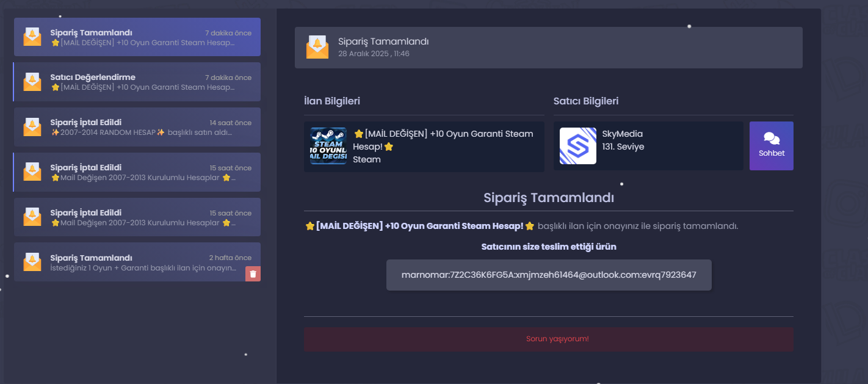Click envelope icon of Satıcı Değerlendirme notification
868x384 pixels.
click(32, 82)
